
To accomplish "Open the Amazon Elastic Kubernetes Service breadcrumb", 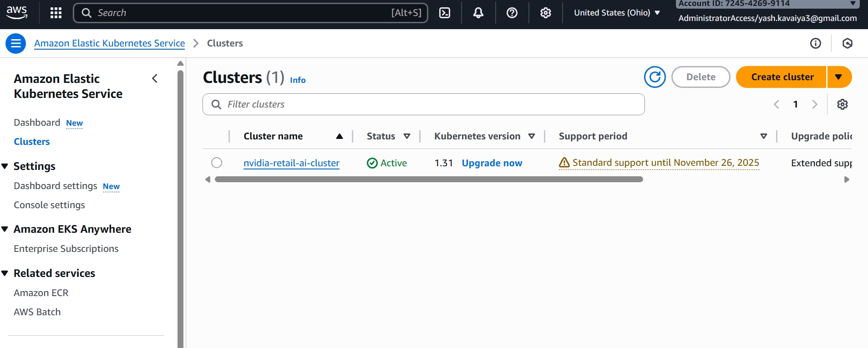I will pyautogui.click(x=110, y=43).
